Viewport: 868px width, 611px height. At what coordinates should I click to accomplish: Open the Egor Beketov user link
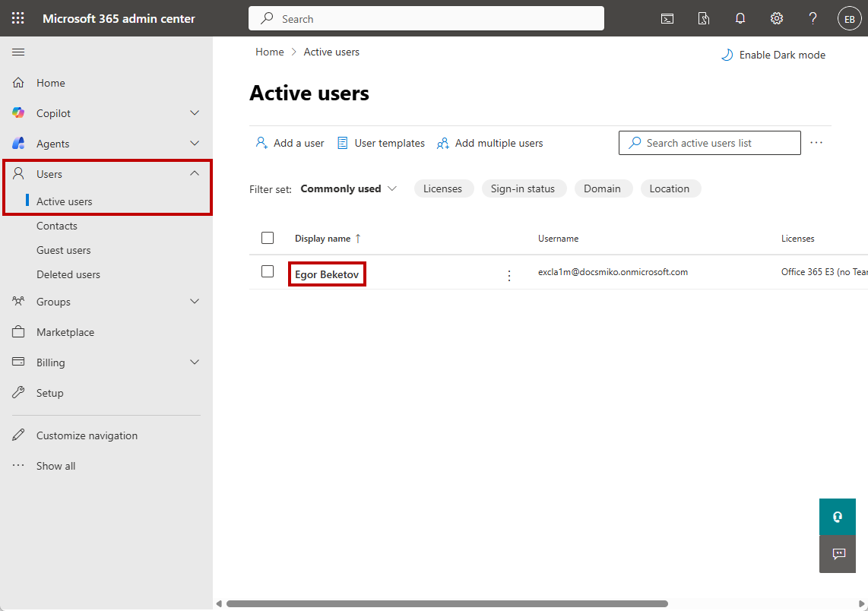point(327,274)
